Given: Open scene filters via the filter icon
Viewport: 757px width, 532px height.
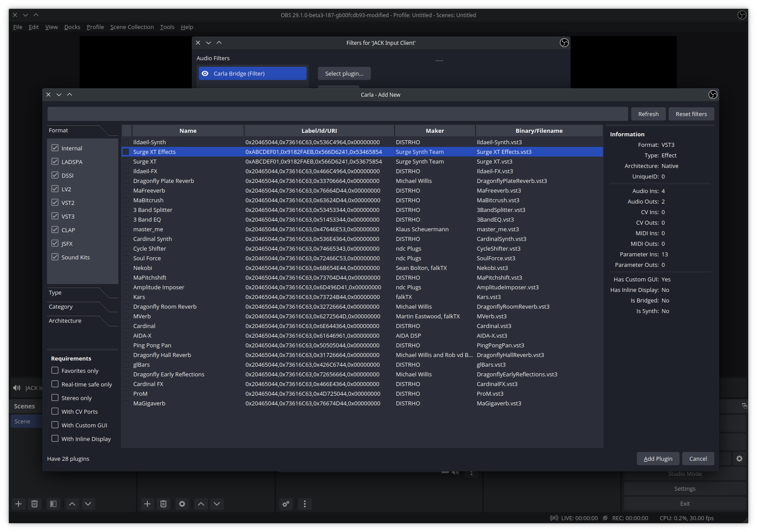Looking at the screenshot, I should (53, 504).
